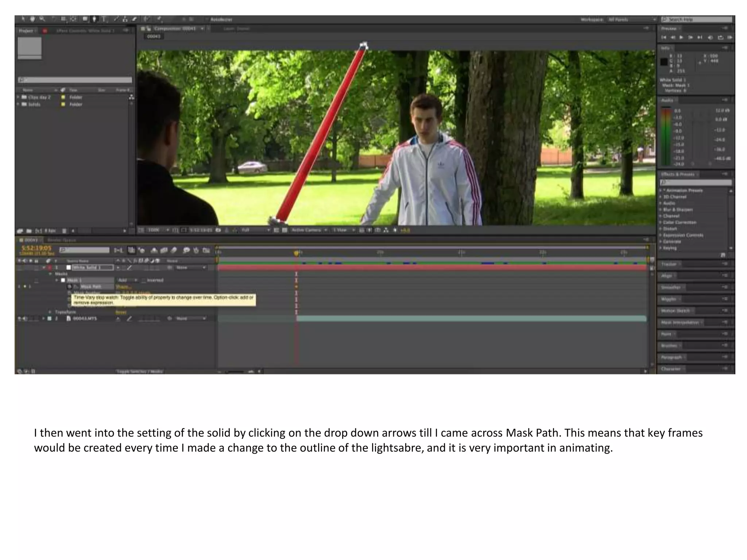This screenshot has width=747, height=560.
Task: Step forward one frame in Preview panel
Action: [x=690, y=38]
